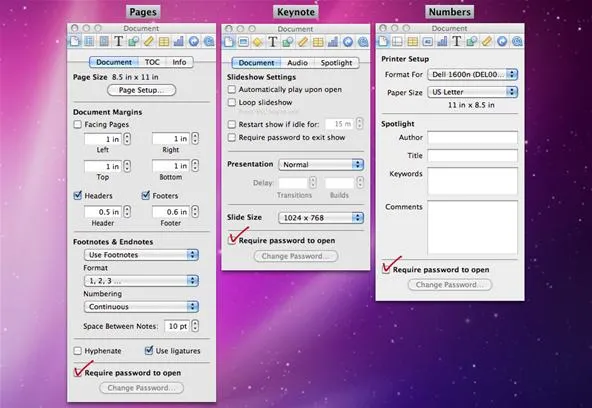Open Paper Size US Letter dropdown
Viewport: 592px width, 408px height.
(x=472, y=92)
